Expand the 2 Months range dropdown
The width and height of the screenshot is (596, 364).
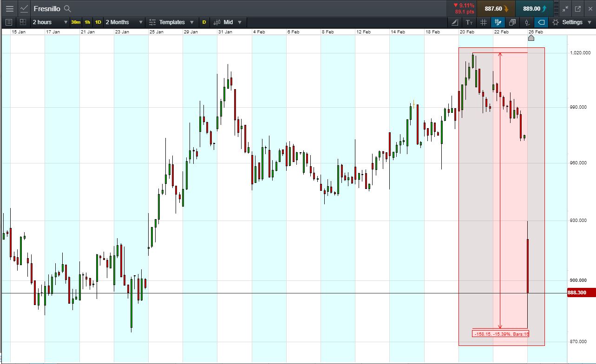(x=124, y=22)
